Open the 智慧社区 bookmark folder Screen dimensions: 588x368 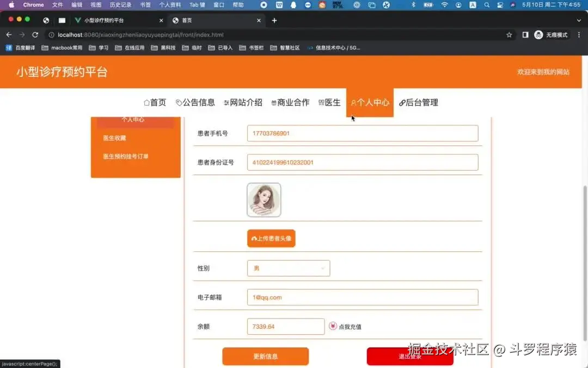[285, 48]
